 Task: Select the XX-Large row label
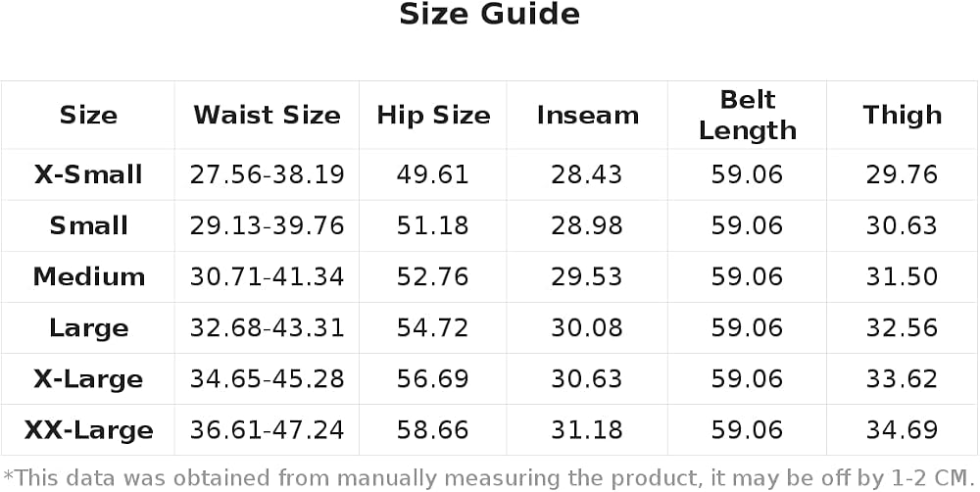point(88,430)
